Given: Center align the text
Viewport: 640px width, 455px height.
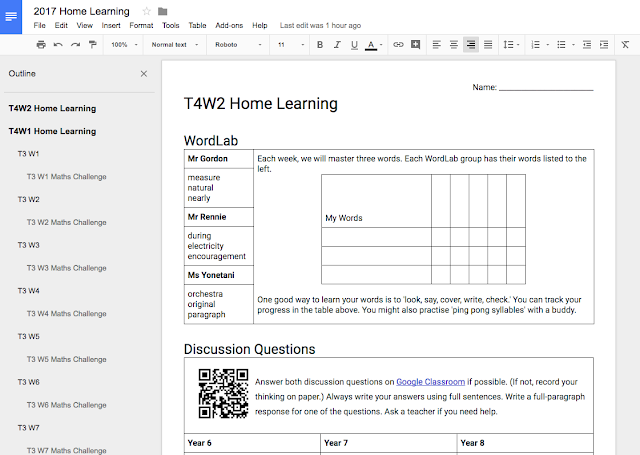Looking at the screenshot, I should (453, 44).
